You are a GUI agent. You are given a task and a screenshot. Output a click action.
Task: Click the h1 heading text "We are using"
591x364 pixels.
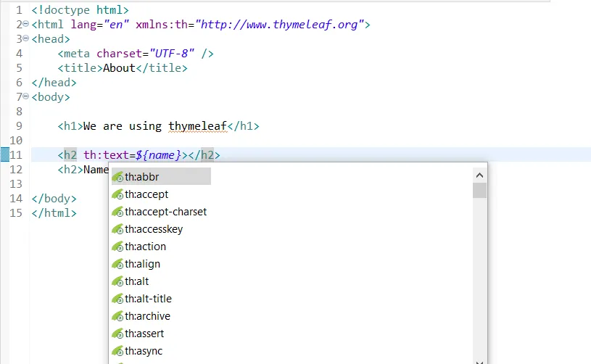122,126
